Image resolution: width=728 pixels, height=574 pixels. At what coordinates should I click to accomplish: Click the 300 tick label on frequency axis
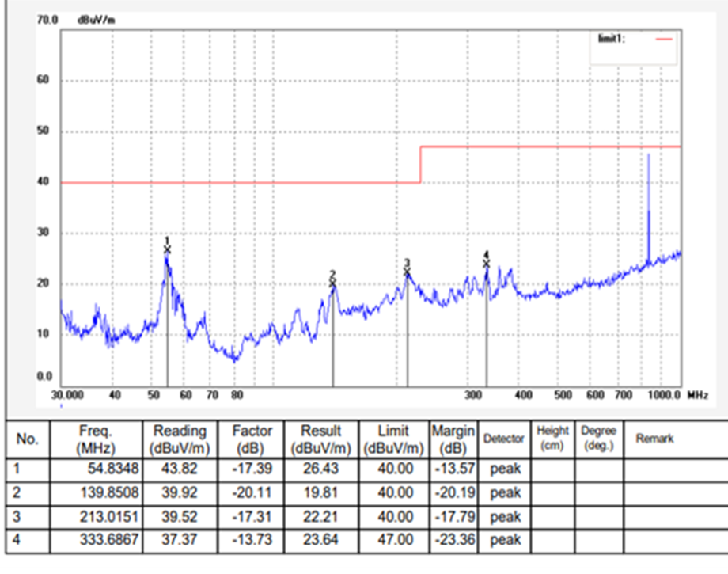(x=472, y=395)
